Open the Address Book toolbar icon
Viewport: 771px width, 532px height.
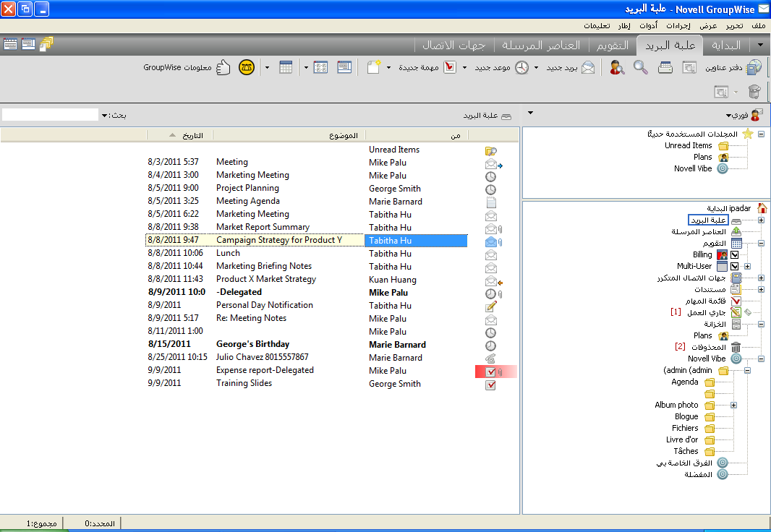pos(754,67)
